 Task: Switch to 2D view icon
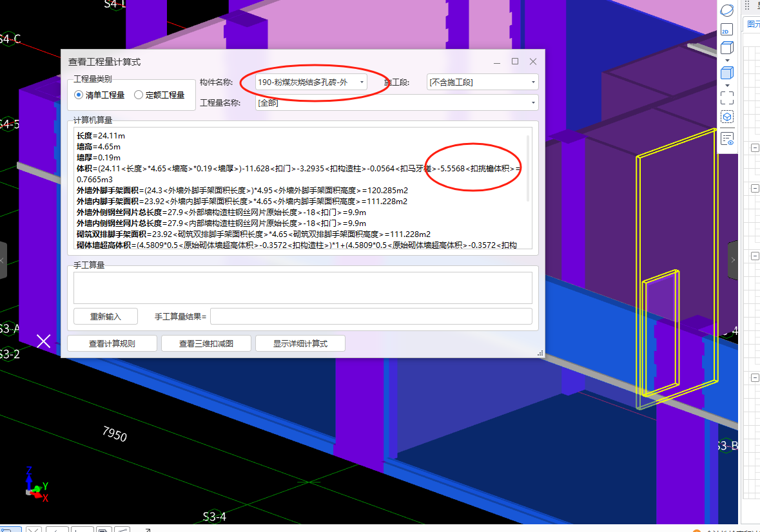click(x=726, y=30)
